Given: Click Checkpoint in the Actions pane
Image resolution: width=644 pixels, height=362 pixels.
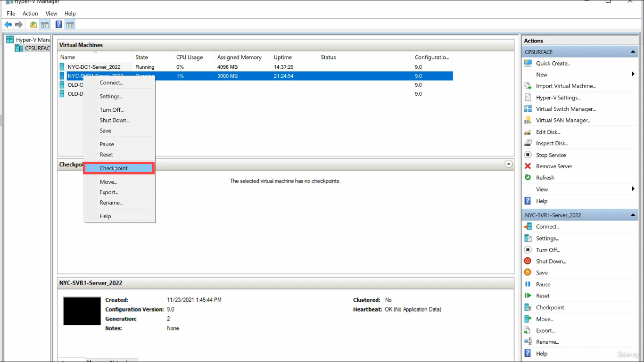Looking at the screenshot, I should pyautogui.click(x=550, y=307).
